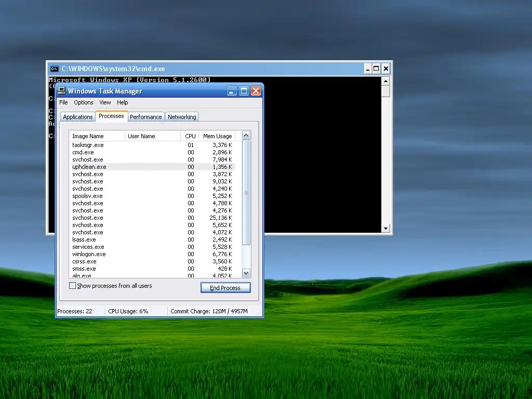This screenshot has height=399, width=532.
Task: Enable Show processes from all users
Action: tap(72, 286)
